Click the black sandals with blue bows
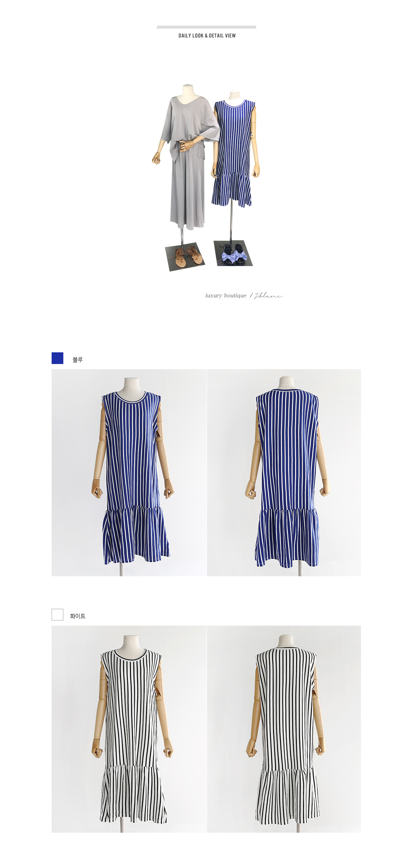Image resolution: width=413 pixels, height=868 pixels. tap(233, 254)
